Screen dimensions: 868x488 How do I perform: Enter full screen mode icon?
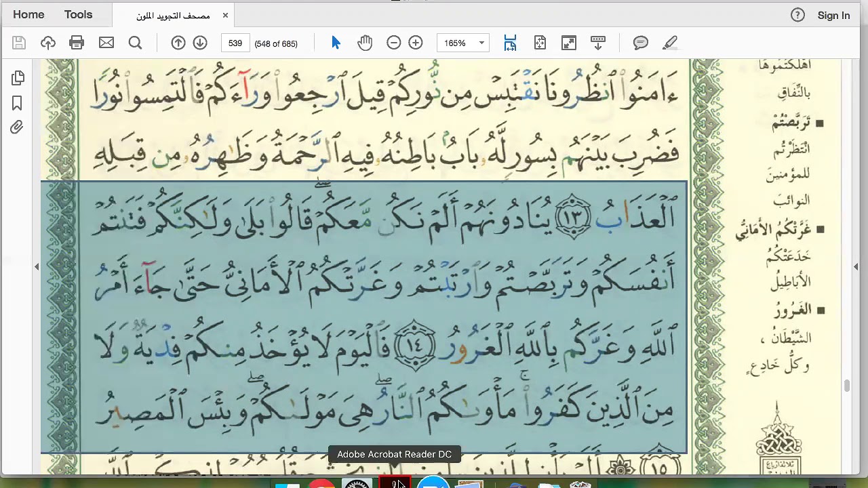point(569,43)
